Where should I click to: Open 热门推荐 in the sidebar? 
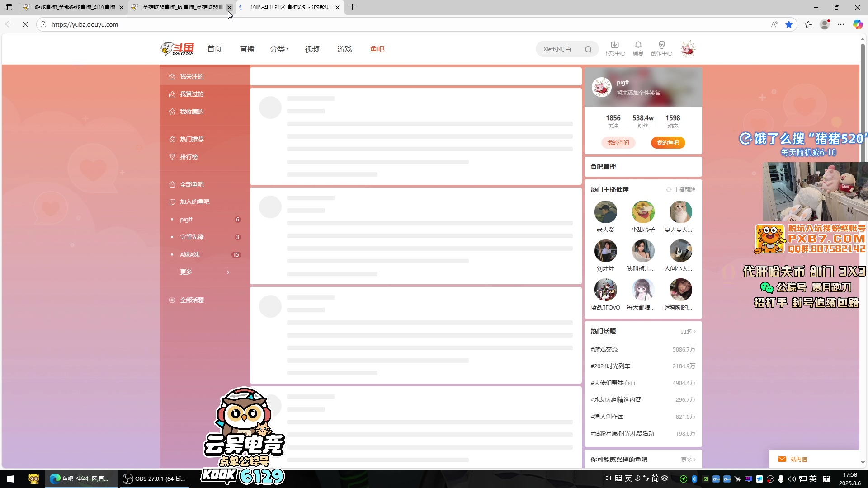pyautogui.click(x=192, y=139)
